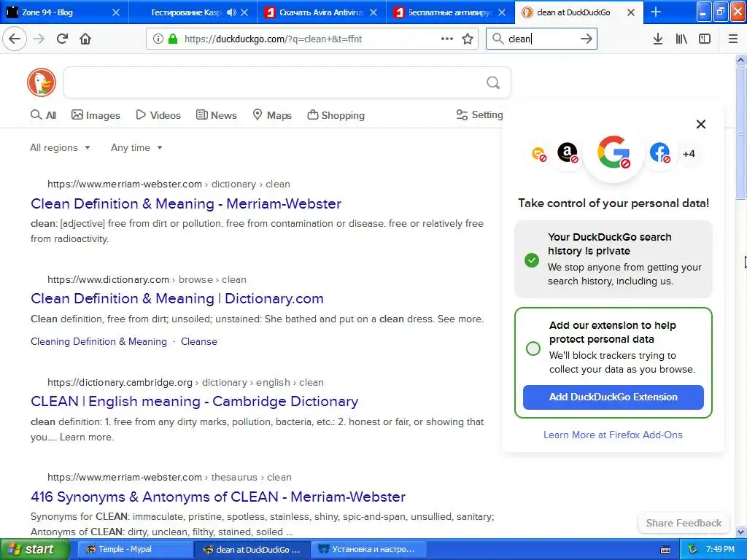
Task: Click the scrollbar up arrow
Action: (x=740, y=60)
